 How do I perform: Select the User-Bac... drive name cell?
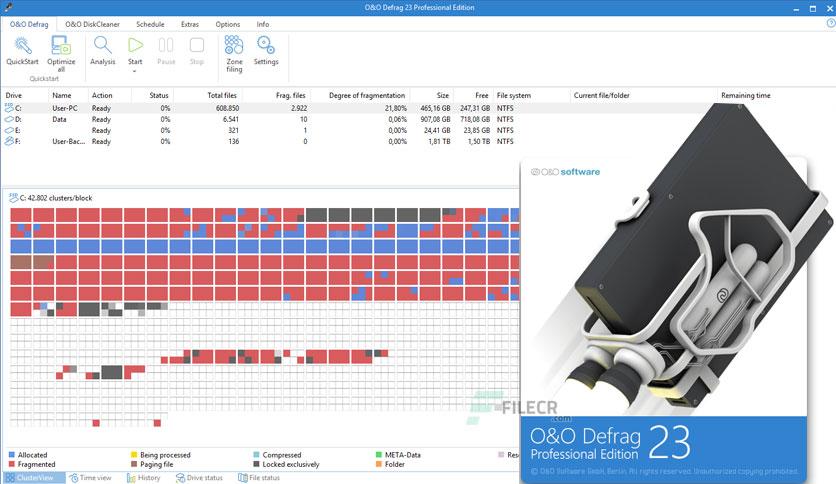coord(68,141)
